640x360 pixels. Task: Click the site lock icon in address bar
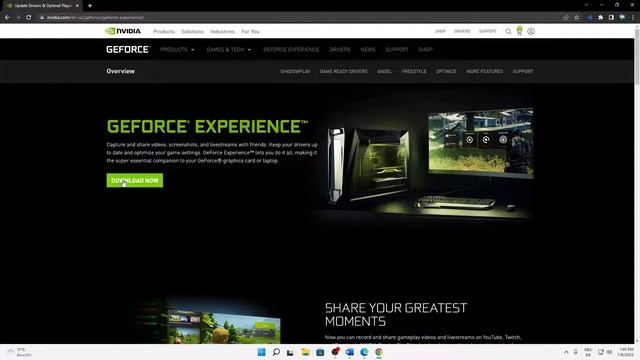tap(42, 18)
